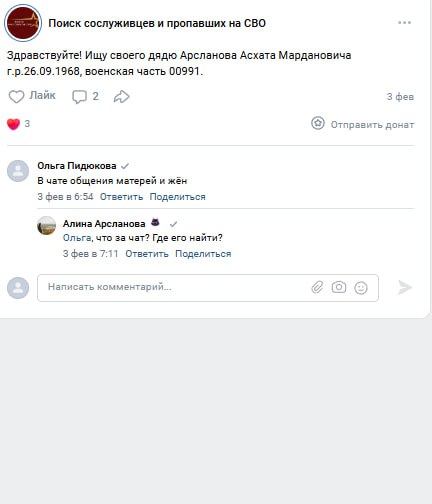
Task: Focus the Написать комментарий input field
Action: click(x=208, y=288)
